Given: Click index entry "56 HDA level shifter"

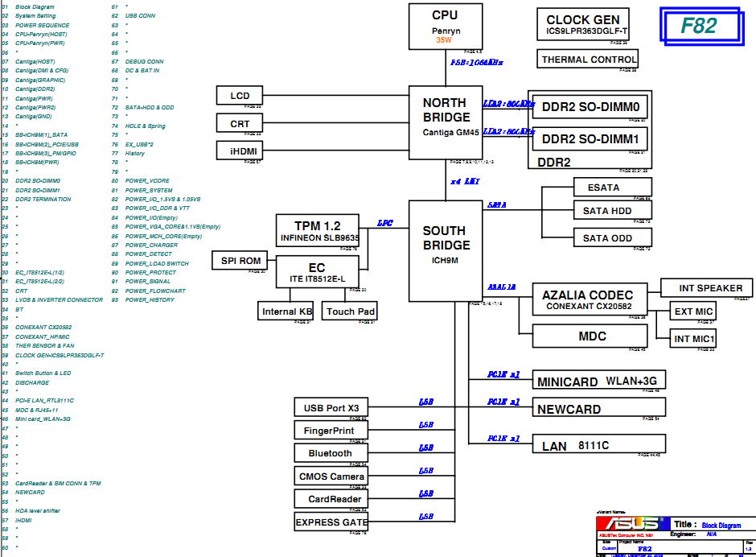Looking at the screenshot, I should pyautogui.click(x=31, y=510).
